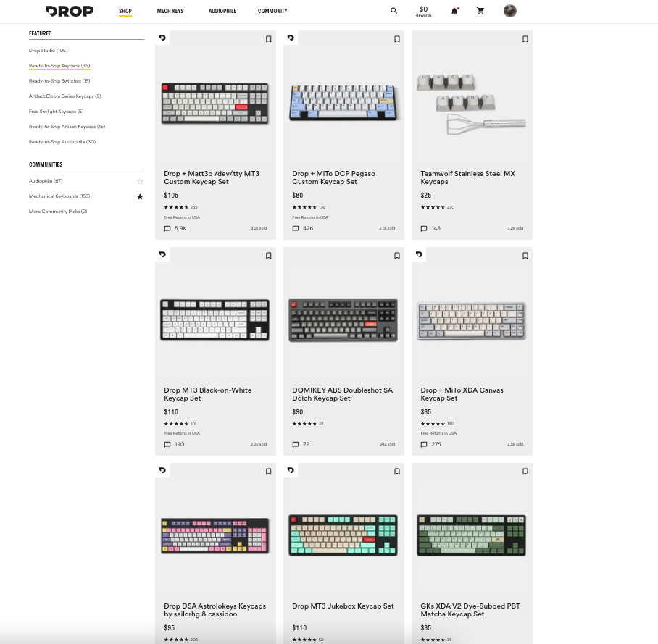Image resolution: width=658 pixels, height=644 pixels.
Task: Select Free Skylight Keycaps (5) filter
Action: [x=57, y=111]
